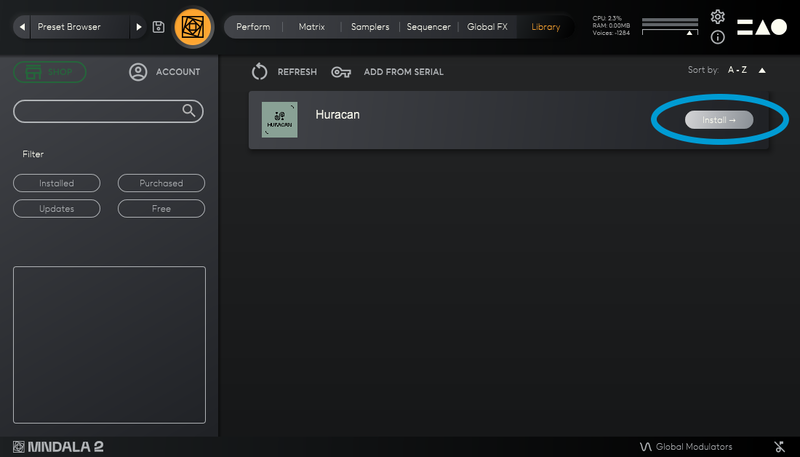
Task: Click the magnifier search icon
Action: point(188,110)
